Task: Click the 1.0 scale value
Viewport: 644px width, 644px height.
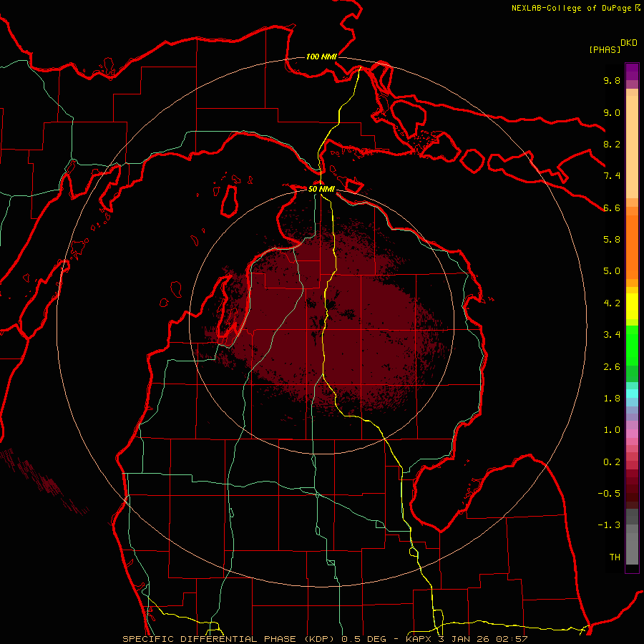Action: click(612, 429)
